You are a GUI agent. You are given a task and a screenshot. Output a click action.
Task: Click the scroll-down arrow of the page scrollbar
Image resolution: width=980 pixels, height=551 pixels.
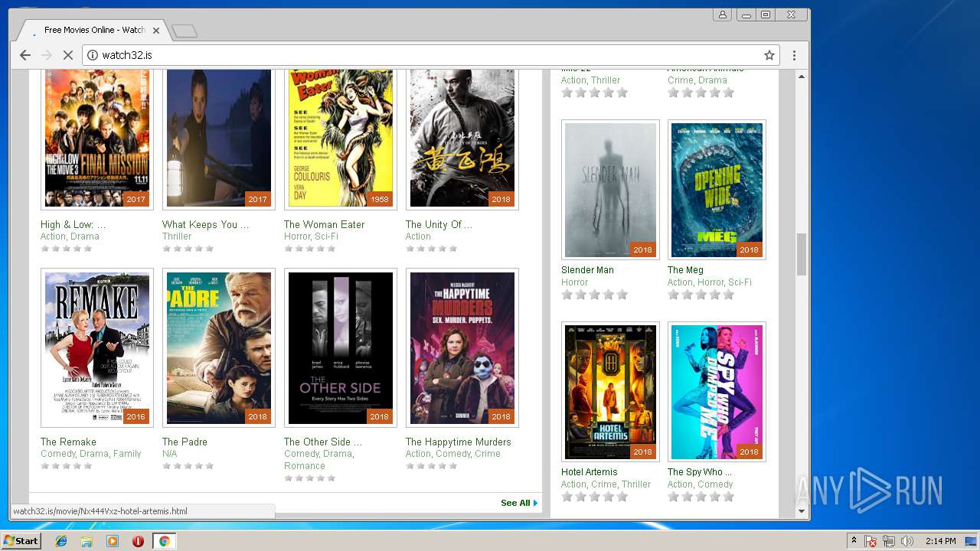tap(802, 511)
